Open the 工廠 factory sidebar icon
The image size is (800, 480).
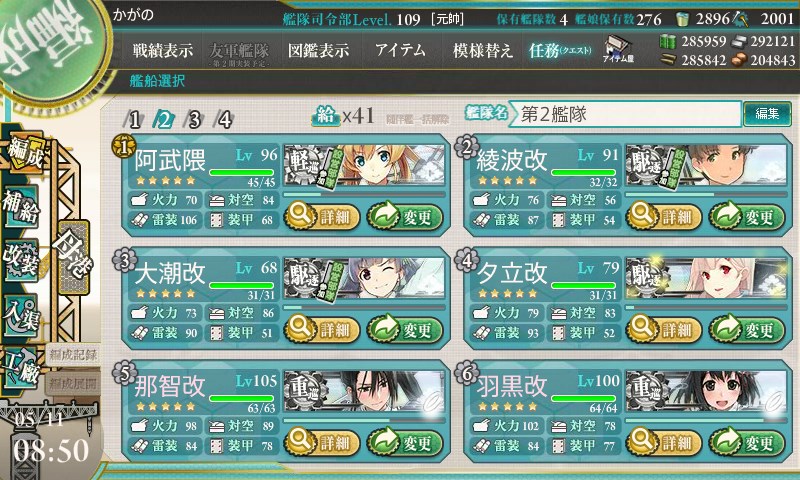click(x=21, y=368)
